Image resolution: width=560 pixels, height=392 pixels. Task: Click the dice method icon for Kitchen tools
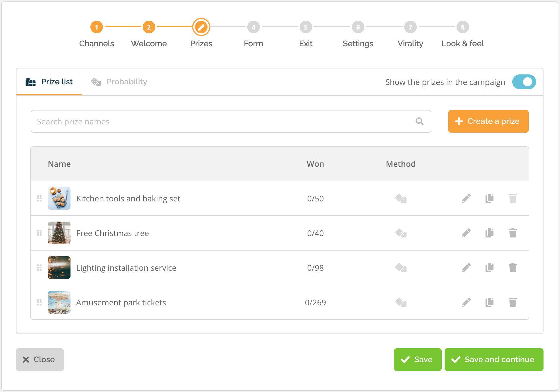[x=401, y=198]
